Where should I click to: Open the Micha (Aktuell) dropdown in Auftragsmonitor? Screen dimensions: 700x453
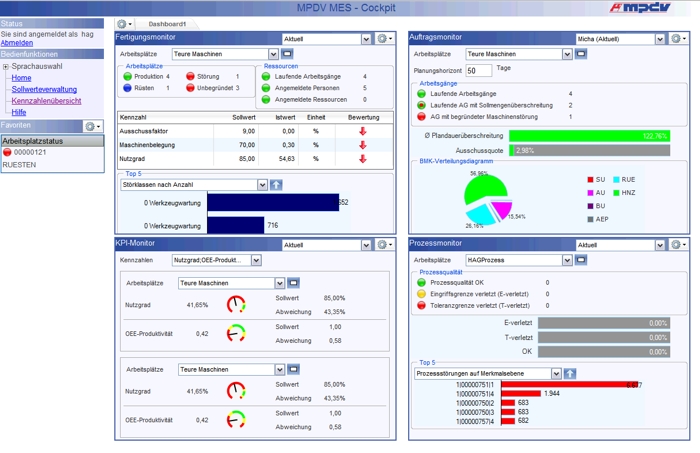click(x=660, y=39)
